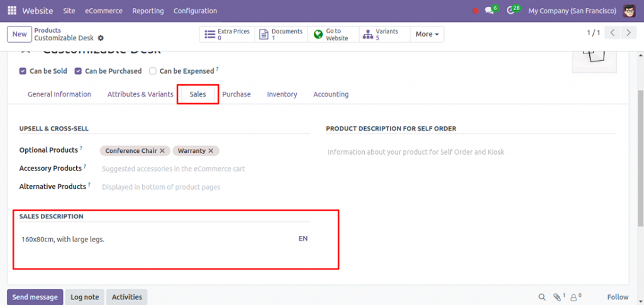
Task: Click EN translation button in Sales Description
Action: (303, 238)
